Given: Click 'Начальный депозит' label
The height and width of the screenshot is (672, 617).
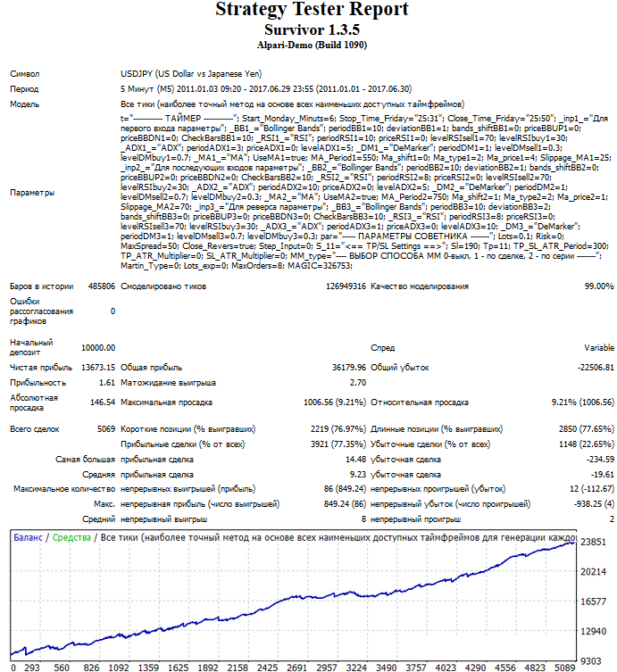Looking at the screenshot, I should point(31,347).
